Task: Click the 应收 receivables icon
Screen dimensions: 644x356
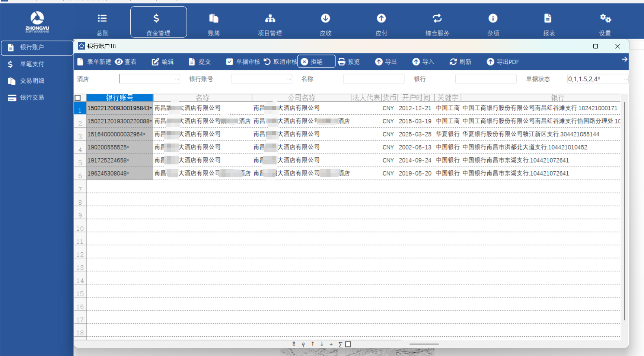Action: [325, 19]
